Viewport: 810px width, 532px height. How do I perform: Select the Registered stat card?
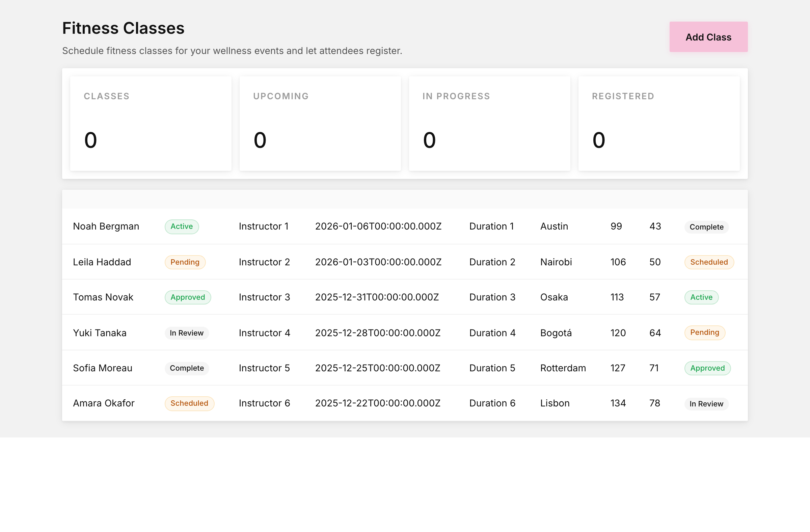(x=659, y=123)
